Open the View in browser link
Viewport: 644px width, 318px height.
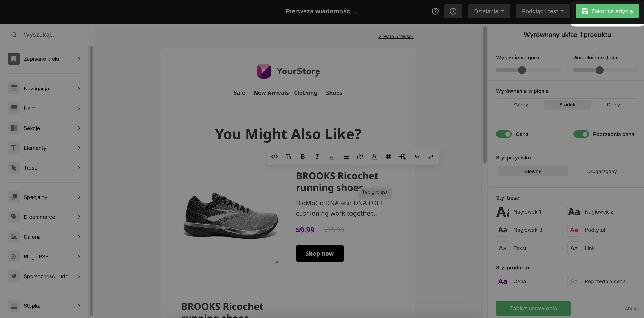click(396, 37)
